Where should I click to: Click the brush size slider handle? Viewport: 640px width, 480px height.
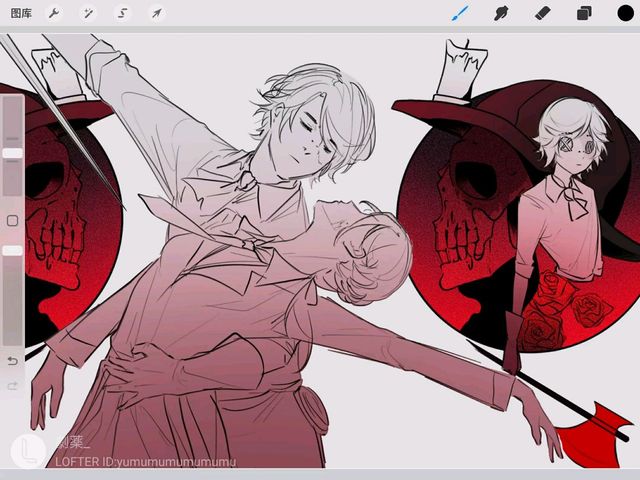point(12,153)
